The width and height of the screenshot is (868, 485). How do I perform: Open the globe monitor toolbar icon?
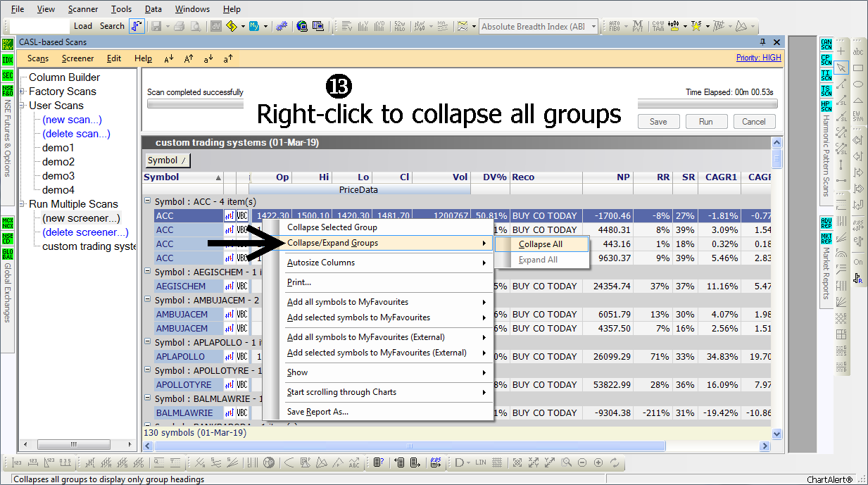(303, 26)
